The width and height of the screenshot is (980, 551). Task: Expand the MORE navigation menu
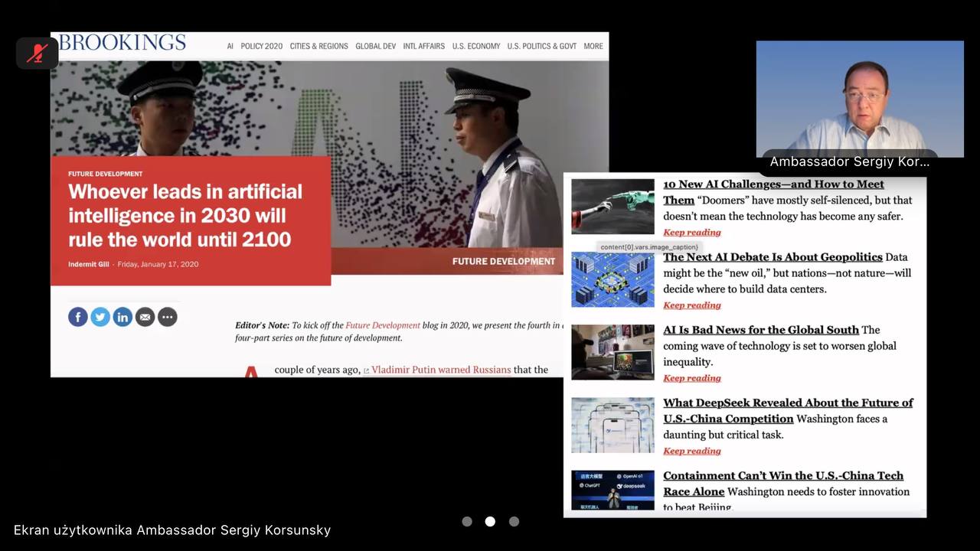coord(593,46)
